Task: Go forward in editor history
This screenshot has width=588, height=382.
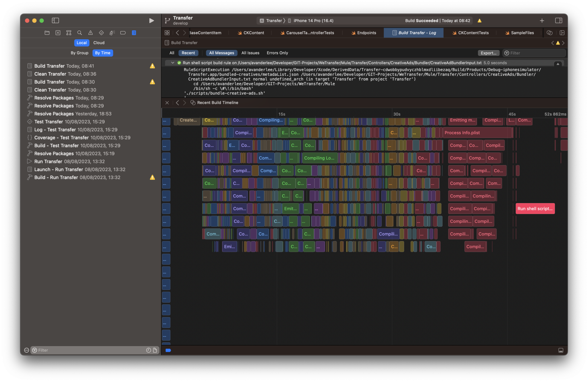Action: pos(185,33)
